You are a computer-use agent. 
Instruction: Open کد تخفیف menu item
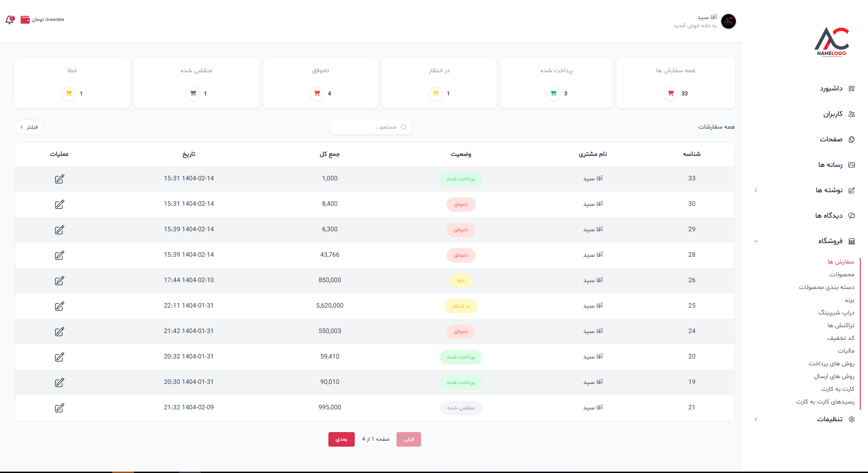[x=840, y=338]
